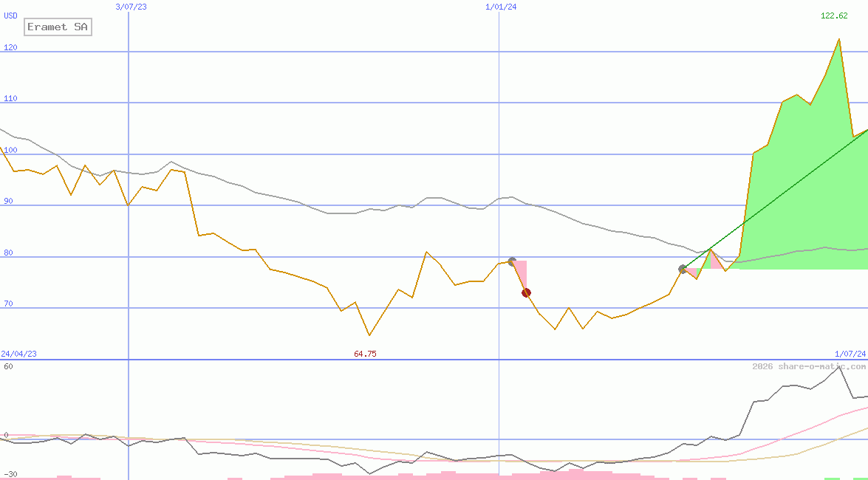Click the -30 oscillator scale label

click(x=10, y=474)
